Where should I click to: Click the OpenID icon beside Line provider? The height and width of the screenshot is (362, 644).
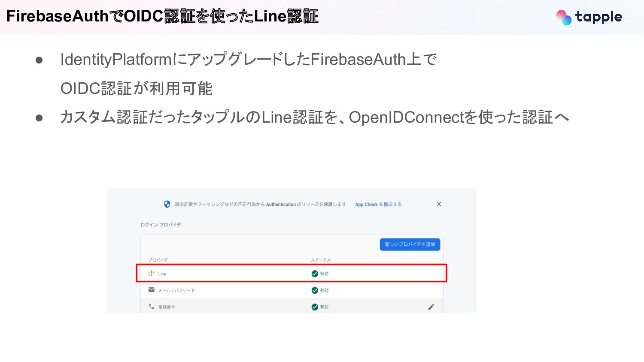[x=151, y=273]
